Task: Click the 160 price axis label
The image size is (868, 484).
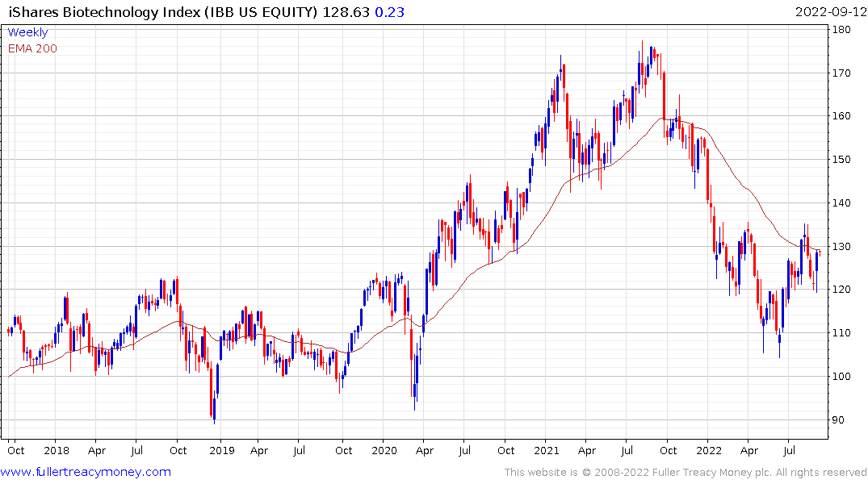Action: pos(841,115)
